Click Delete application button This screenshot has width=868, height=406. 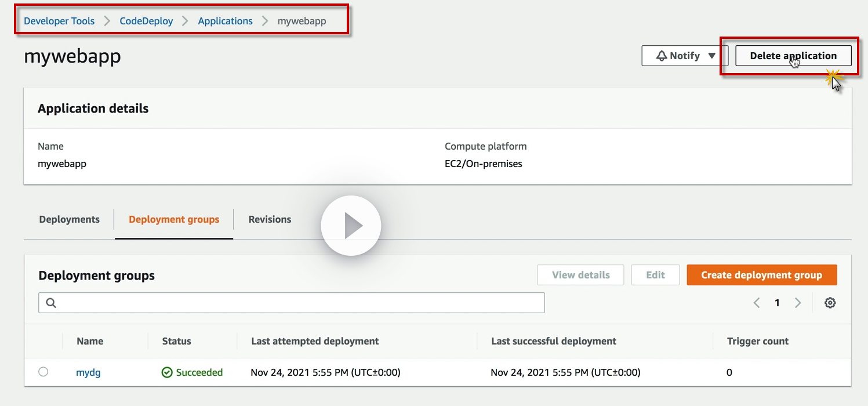793,56
